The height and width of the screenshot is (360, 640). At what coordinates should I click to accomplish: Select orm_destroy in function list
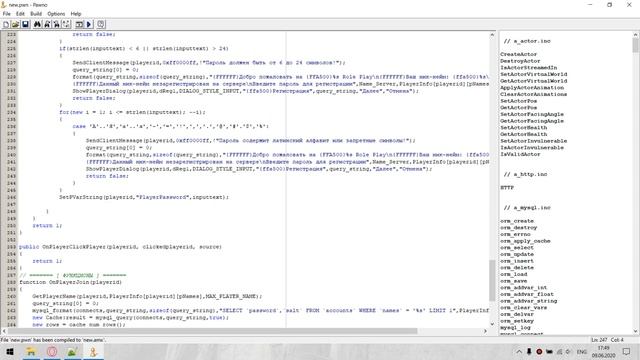[x=518, y=228]
